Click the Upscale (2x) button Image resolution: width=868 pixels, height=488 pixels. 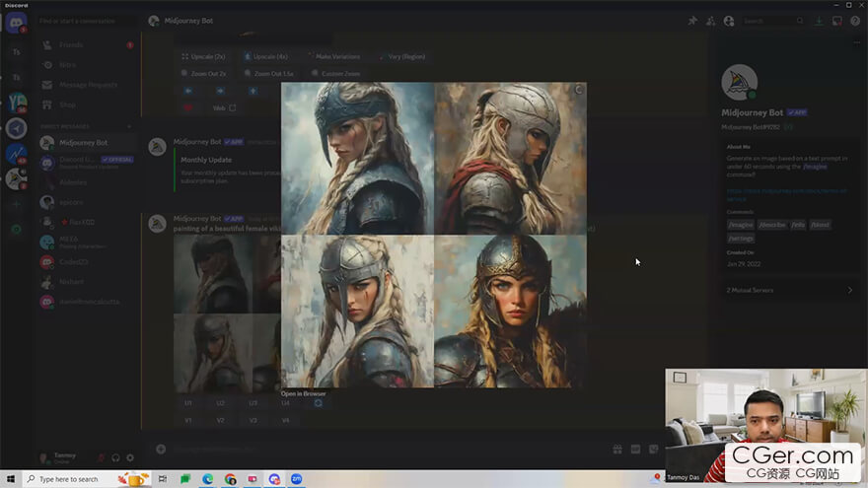[x=203, y=56]
